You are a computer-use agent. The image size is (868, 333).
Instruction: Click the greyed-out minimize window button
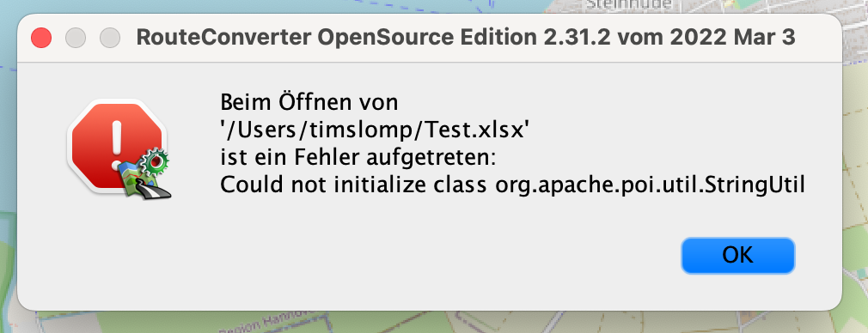pyautogui.click(x=76, y=38)
